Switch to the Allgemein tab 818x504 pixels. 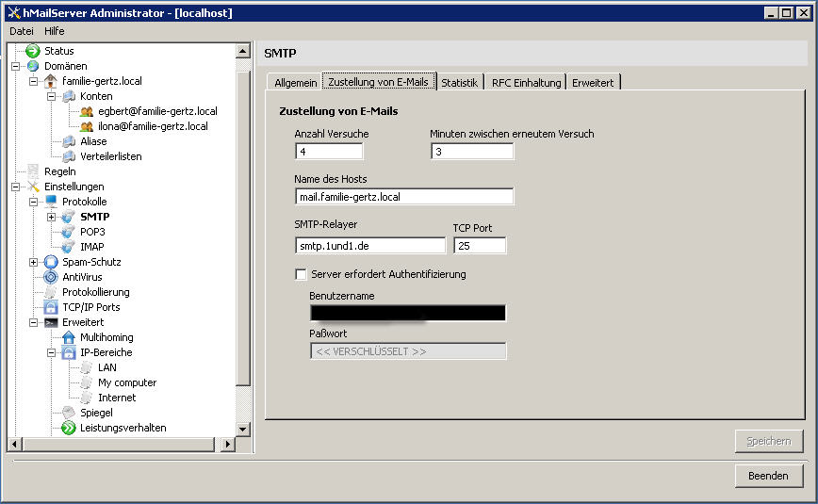295,83
